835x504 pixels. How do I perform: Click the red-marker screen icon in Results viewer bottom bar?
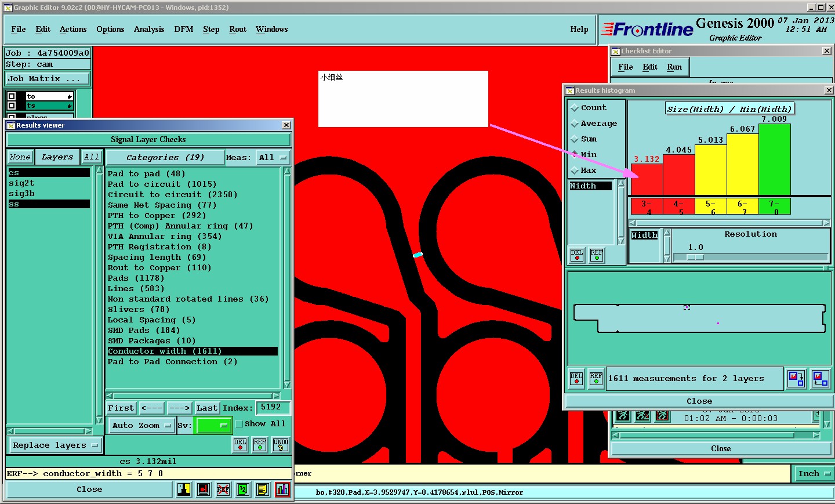(204, 490)
